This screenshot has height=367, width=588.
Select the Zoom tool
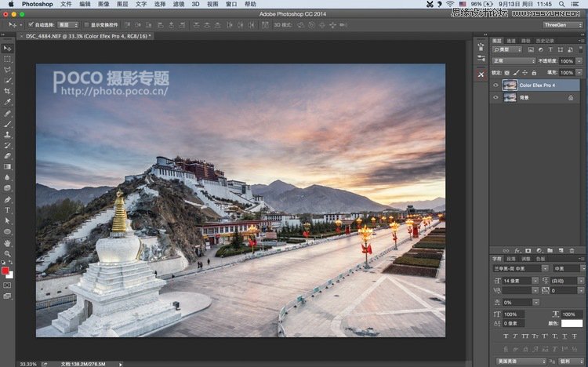pyautogui.click(x=7, y=254)
